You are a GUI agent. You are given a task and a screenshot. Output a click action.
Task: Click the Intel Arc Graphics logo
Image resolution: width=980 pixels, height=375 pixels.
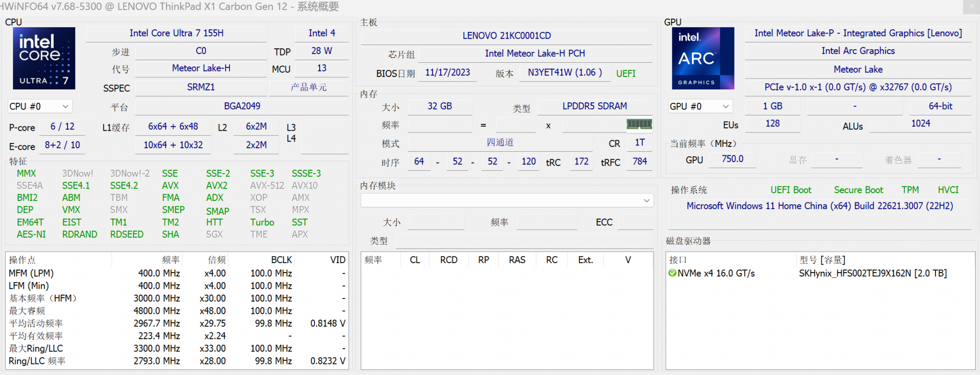pos(703,58)
